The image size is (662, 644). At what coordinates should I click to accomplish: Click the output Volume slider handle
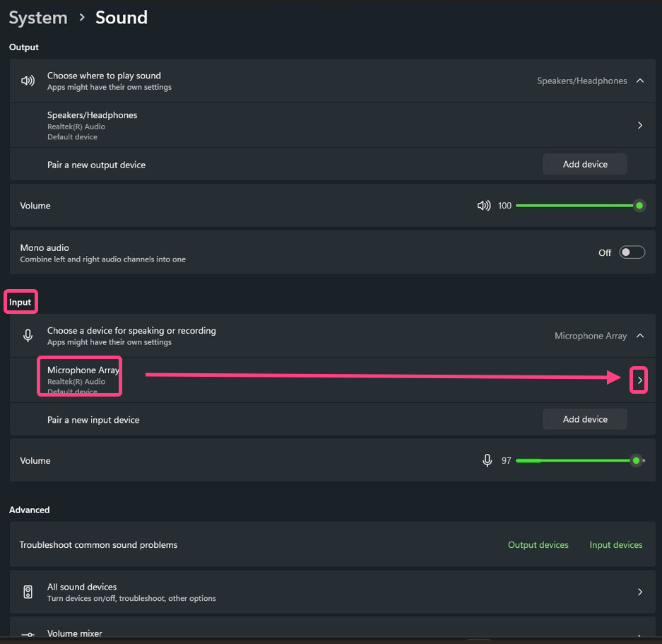(x=639, y=206)
